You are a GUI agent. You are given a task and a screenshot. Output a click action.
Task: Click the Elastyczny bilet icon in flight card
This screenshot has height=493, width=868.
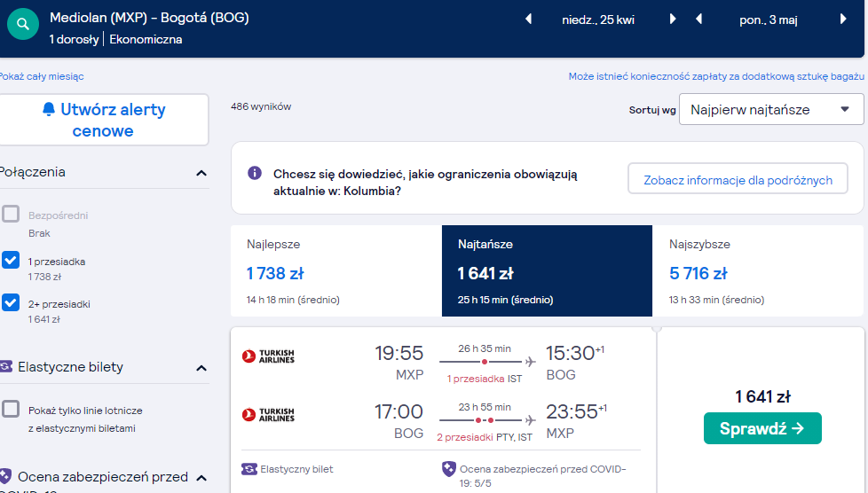click(x=249, y=469)
